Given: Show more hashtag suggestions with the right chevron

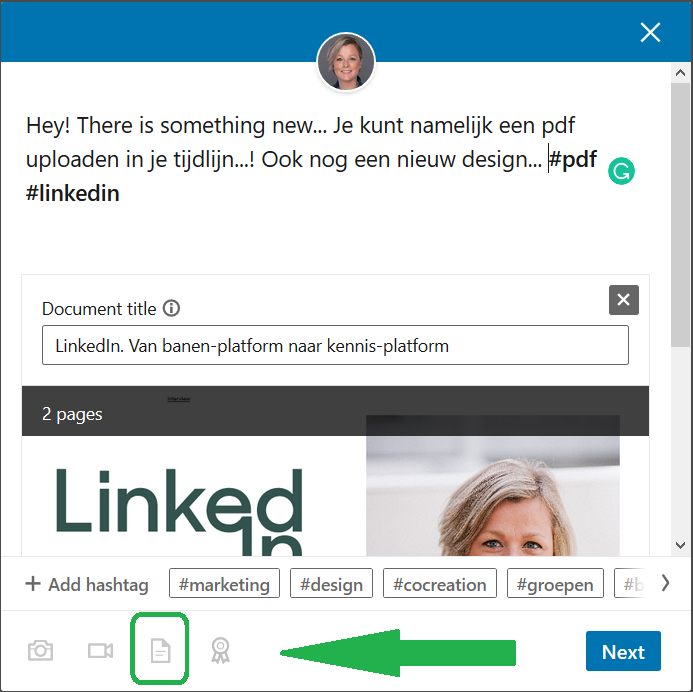Looking at the screenshot, I should tap(666, 583).
